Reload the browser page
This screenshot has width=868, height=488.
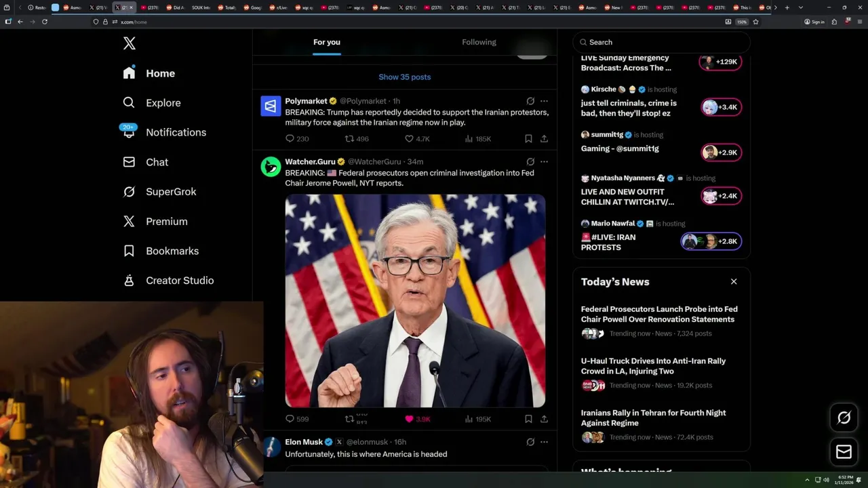coord(45,22)
